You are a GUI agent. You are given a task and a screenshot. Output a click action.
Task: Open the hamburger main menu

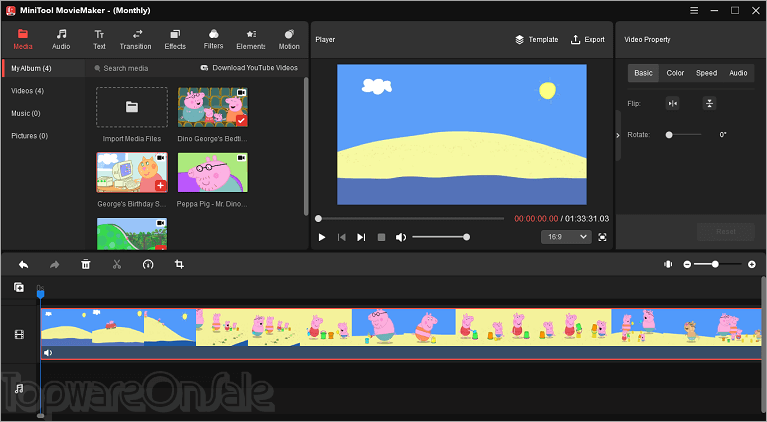pyautogui.click(x=694, y=10)
